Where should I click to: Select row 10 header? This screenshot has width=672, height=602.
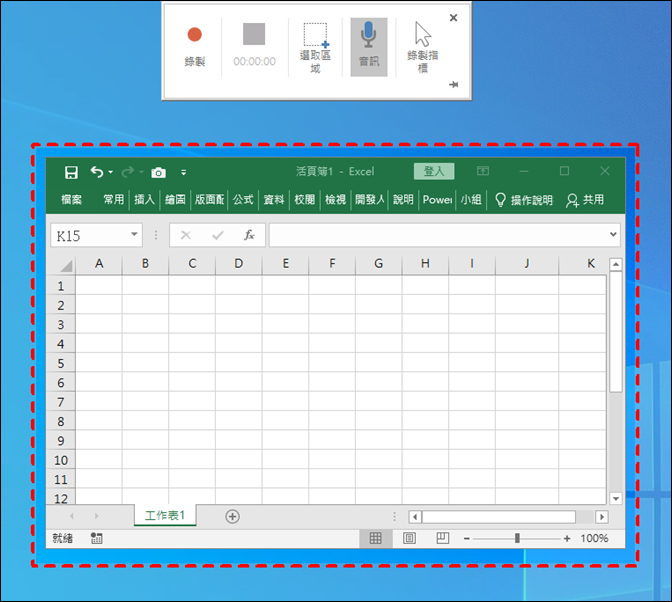point(60,460)
